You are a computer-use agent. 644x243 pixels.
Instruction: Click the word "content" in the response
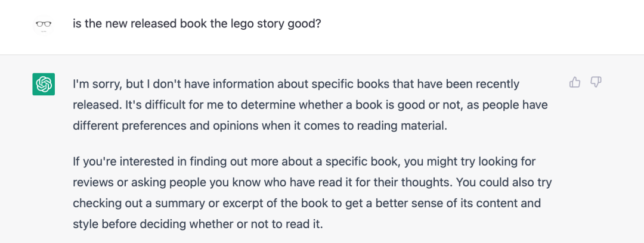[497, 203]
